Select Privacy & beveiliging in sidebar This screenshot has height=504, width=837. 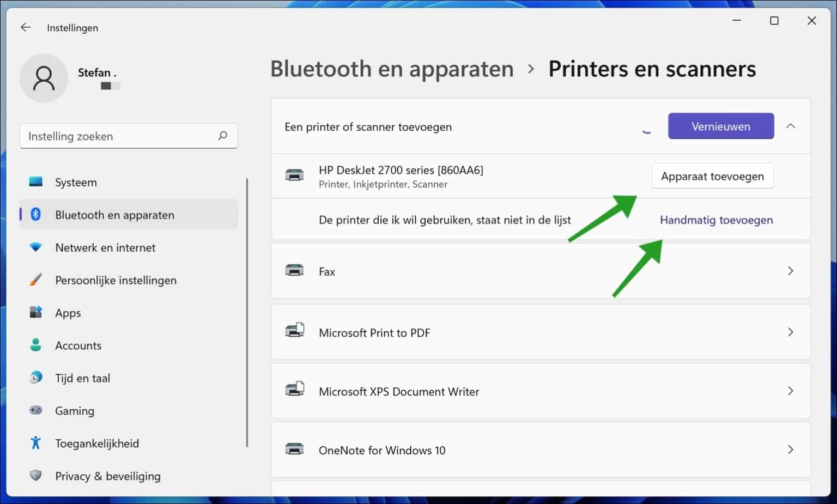pos(107,476)
